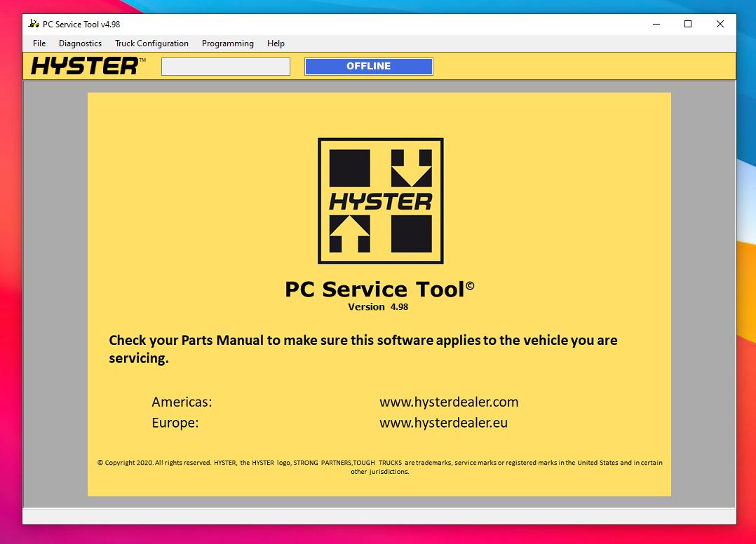Click the PC Service Tool splash title
The height and width of the screenshot is (544, 756).
pyautogui.click(x=379, y=289)
